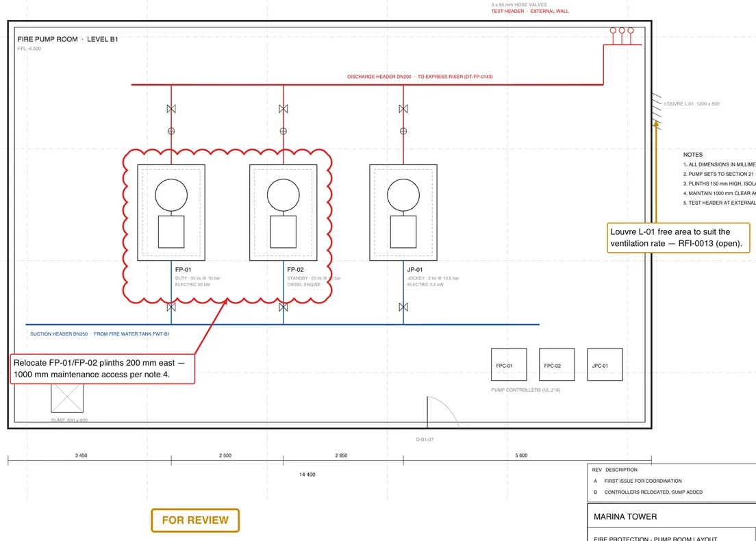This screenshot has width=756, height=541.
Task: Select the FP-01 motor rectangle
Action: click(171, 232)
